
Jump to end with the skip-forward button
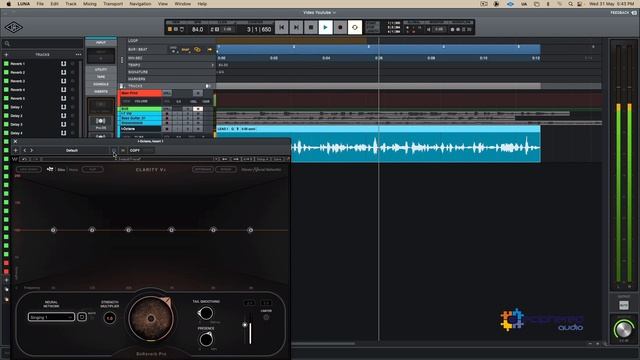296,27
